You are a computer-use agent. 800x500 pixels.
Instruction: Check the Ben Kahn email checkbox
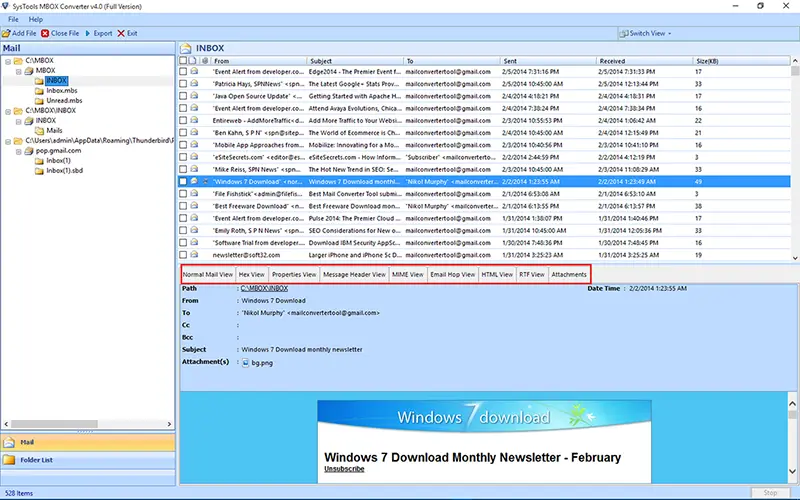coord(183,133)
